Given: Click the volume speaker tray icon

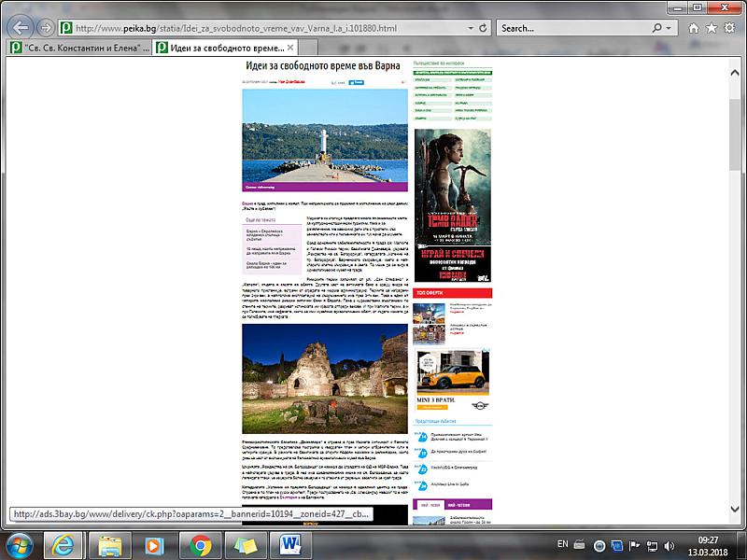Looking at the screenshot, I should [x=668, y=543].
